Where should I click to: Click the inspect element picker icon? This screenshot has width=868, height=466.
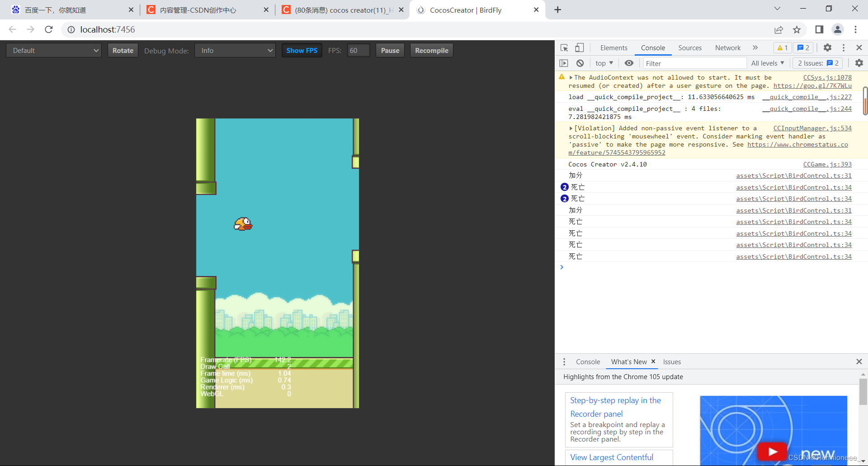(564, 48)
